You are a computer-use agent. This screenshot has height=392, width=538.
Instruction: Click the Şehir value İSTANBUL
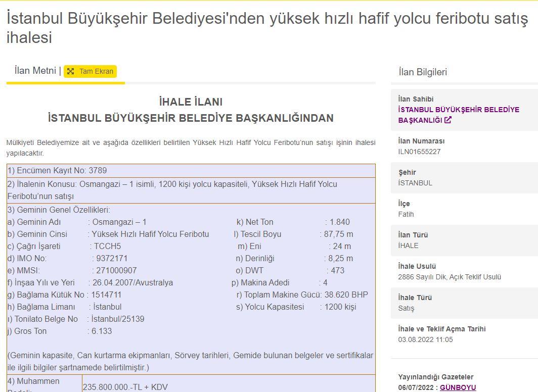(x=415, y=183)
